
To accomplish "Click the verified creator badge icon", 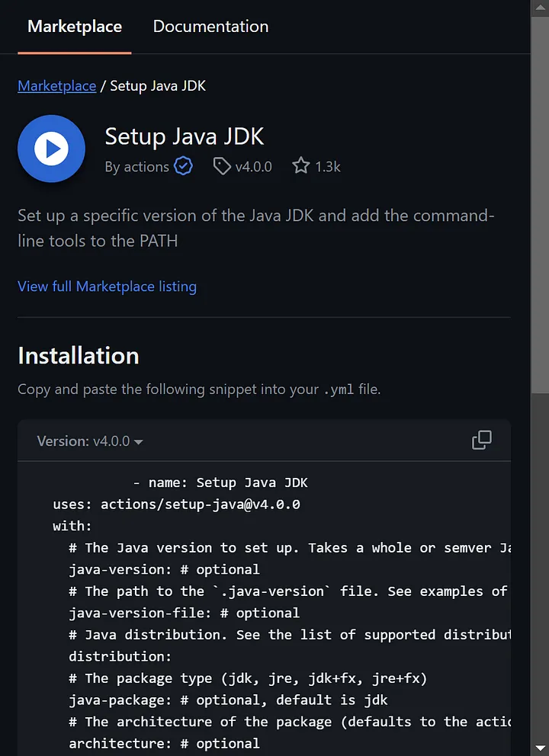I will click(x=183, y=166).
